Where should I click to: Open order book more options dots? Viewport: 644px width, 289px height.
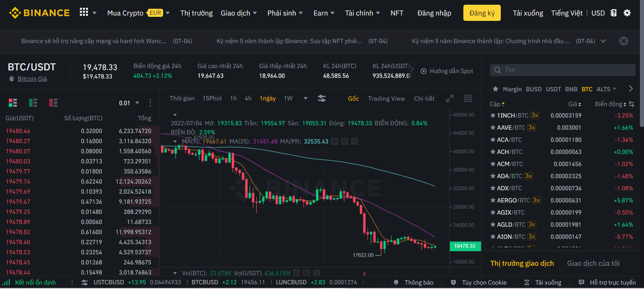(150, 103)
